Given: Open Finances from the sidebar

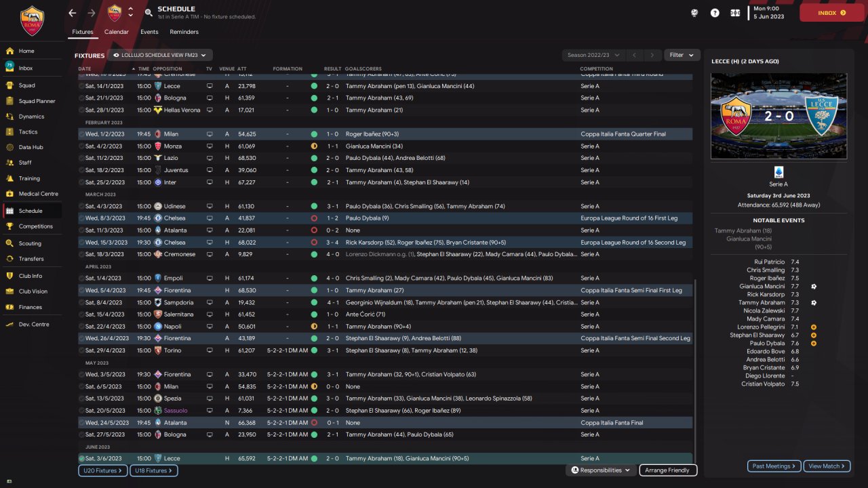Looking at the screenshot, I should click(x=31, y=307).
